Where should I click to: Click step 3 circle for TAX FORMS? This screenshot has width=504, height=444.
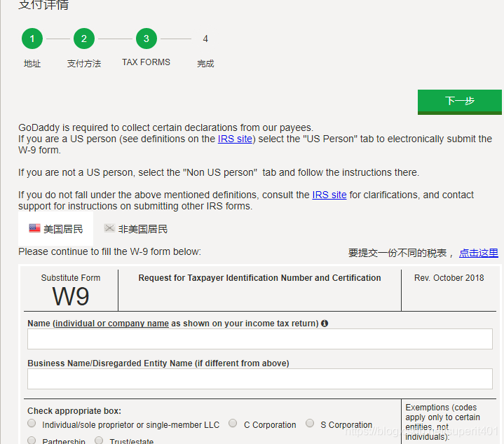coord(147,39)
